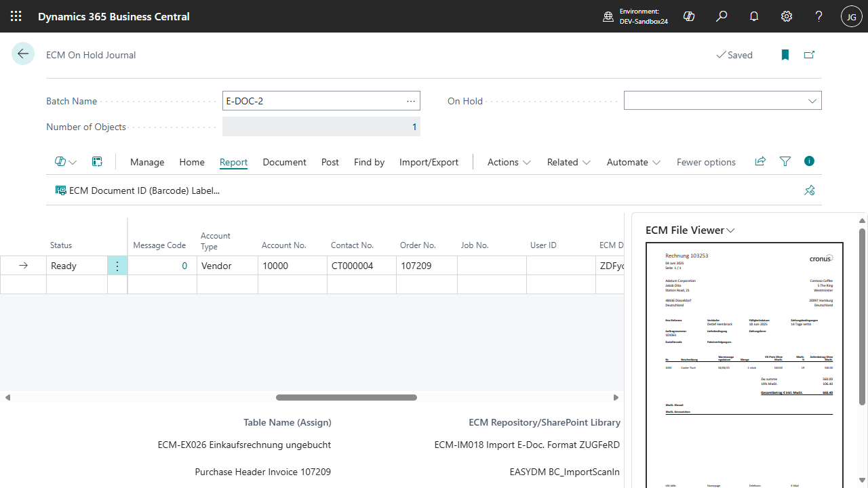Click the share icon in action bar

point(760,161)
